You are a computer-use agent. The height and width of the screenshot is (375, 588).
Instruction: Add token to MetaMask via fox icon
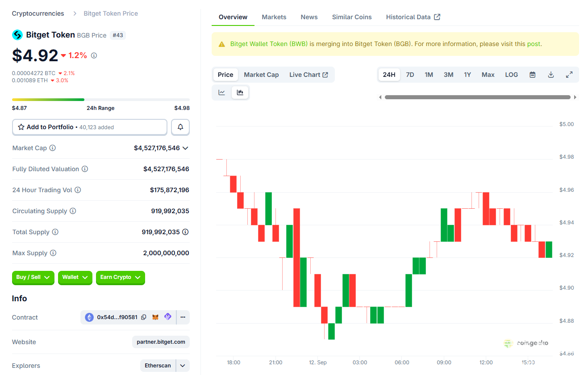pos(155,317)
